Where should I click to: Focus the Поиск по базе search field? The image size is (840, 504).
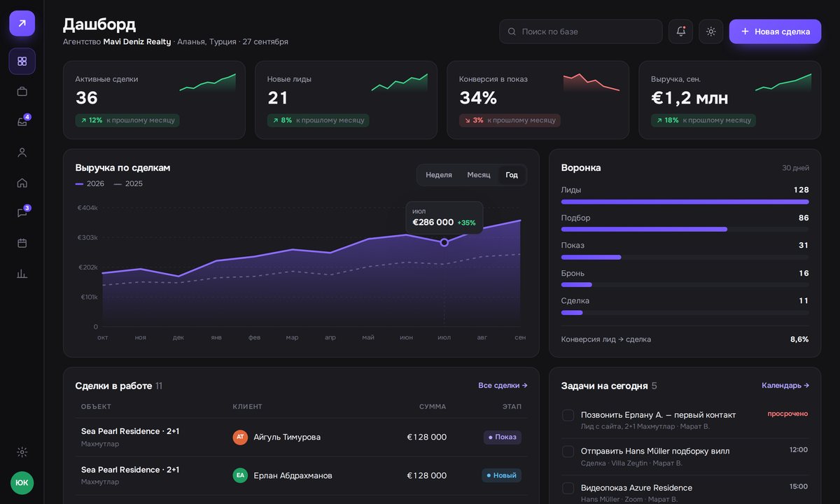(x=580, y=31)
